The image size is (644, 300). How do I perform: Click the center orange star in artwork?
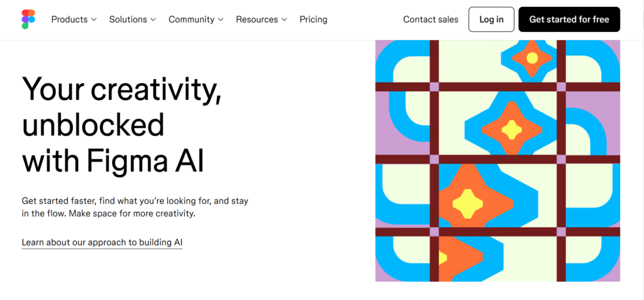512,129
